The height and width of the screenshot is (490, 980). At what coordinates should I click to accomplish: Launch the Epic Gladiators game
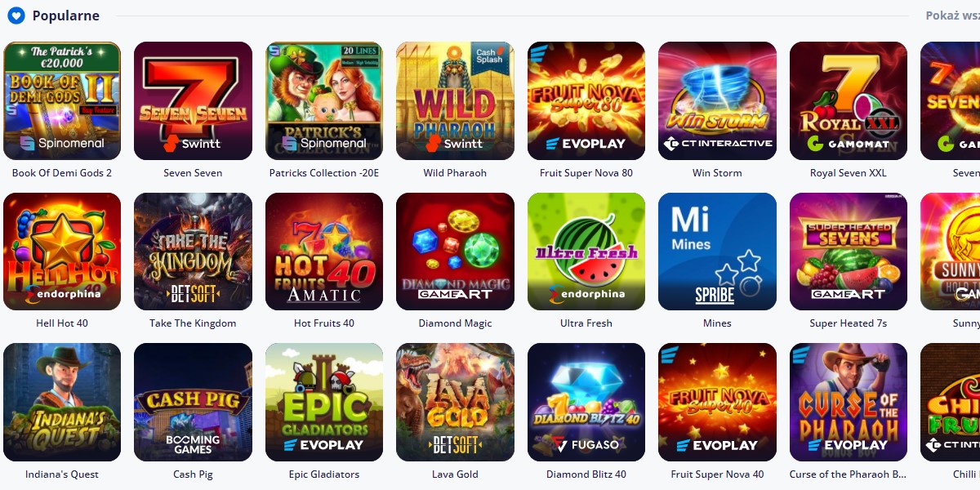[324, 402]
